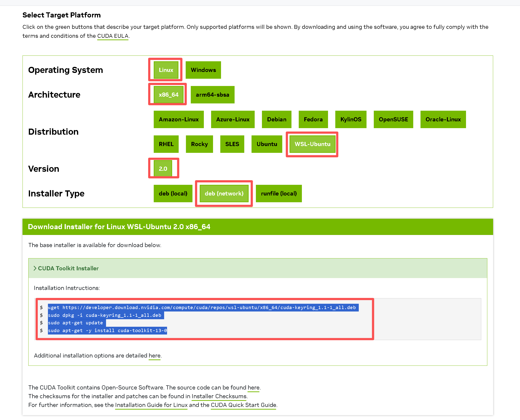Choose Windows as operating system
The image size is (520, 420).
(x=203, y=70)
